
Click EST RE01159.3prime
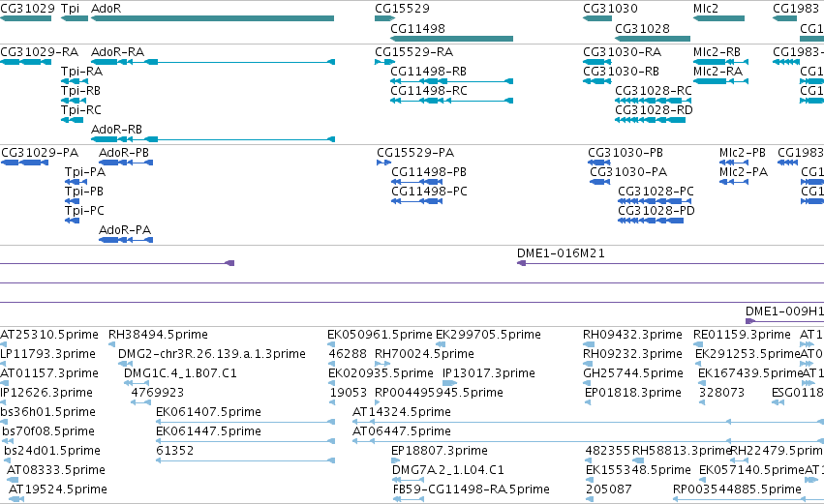tap(696, 344)
